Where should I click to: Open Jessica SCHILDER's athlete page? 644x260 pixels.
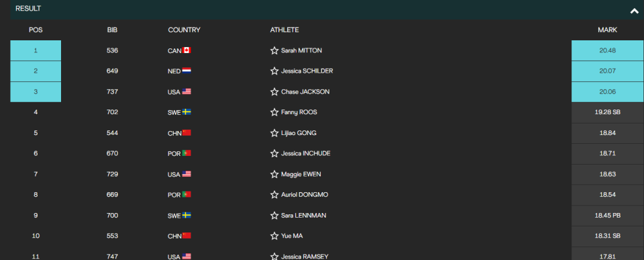point(307,71)
